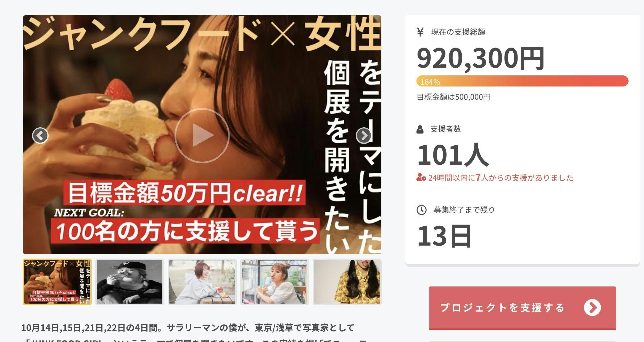Click the 目標金額は500,000円 text

(453, 97)
